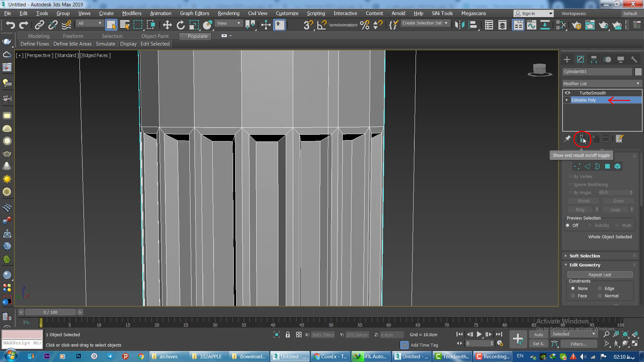Toggle TurboSmooth modifier visibility eye
This screenshot has height=362, width=644.
(x=568, y=93)
